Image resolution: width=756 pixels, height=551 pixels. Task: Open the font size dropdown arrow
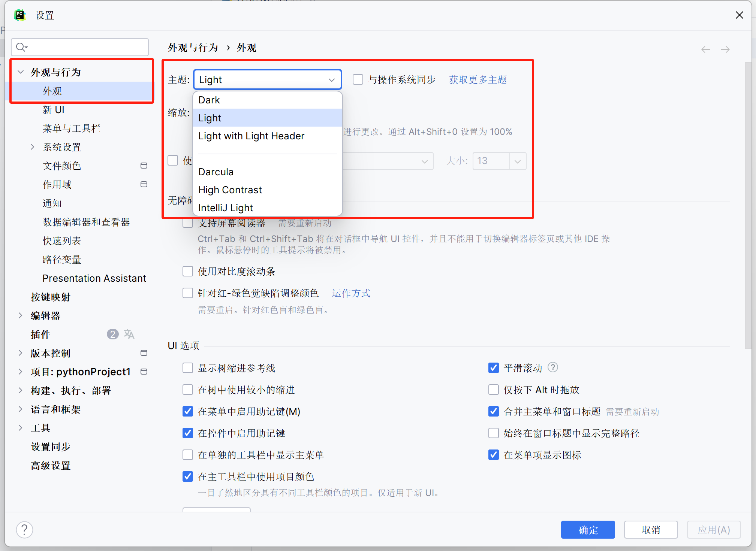(x=518, y=161)
